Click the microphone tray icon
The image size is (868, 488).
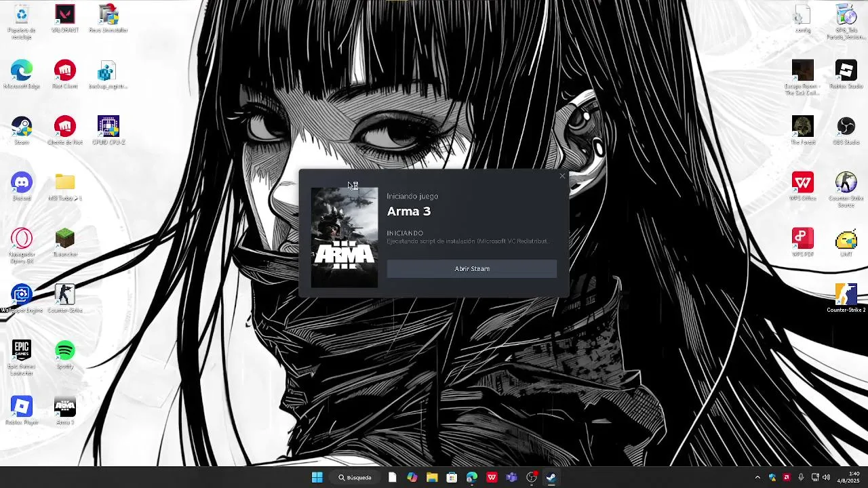pyautogui.click(x=801, y=477)
